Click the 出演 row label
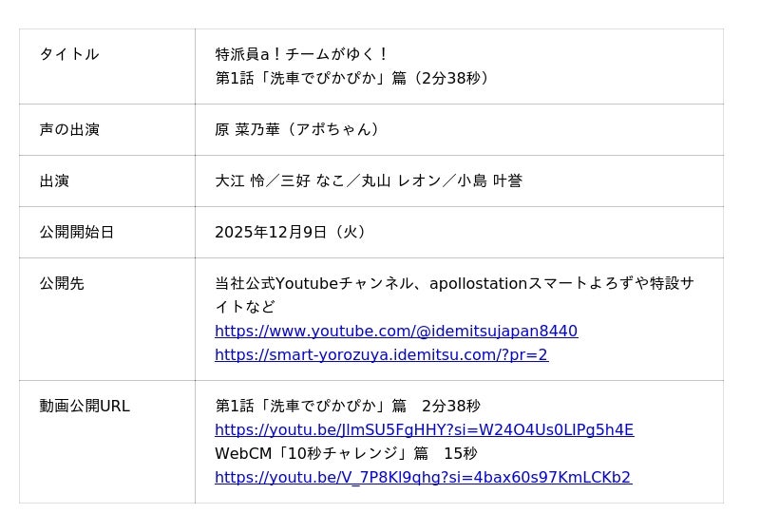This screenshot has width=760, height=532. [54, 180]
